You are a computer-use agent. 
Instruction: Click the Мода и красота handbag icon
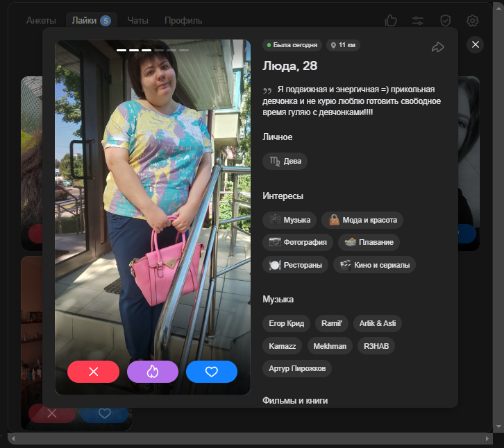[x=334, y=220]
